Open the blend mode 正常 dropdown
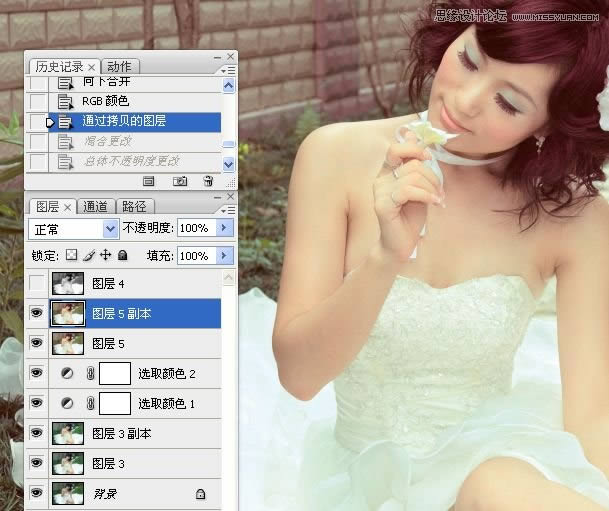The image size is (609, 511). coord(110,228)
